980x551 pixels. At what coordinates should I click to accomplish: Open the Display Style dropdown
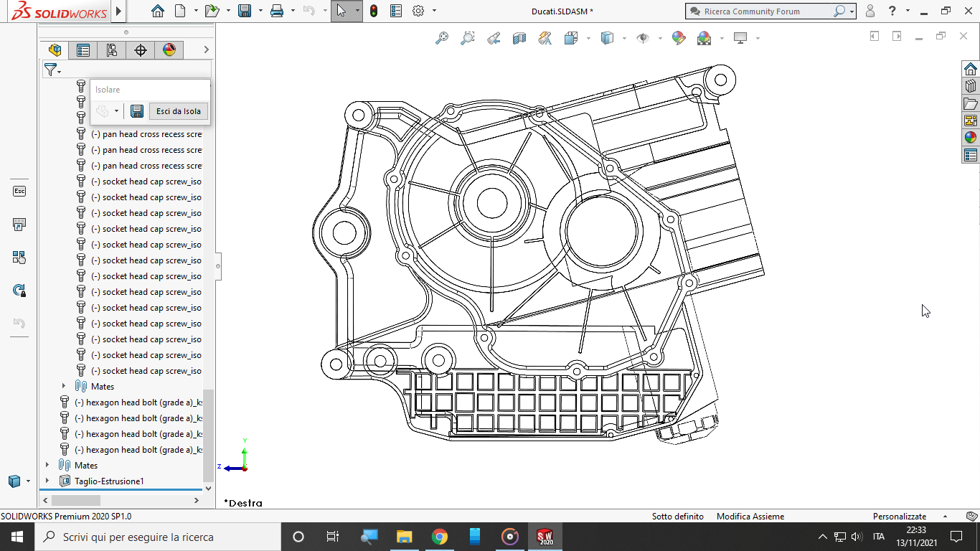click(624, 38)
